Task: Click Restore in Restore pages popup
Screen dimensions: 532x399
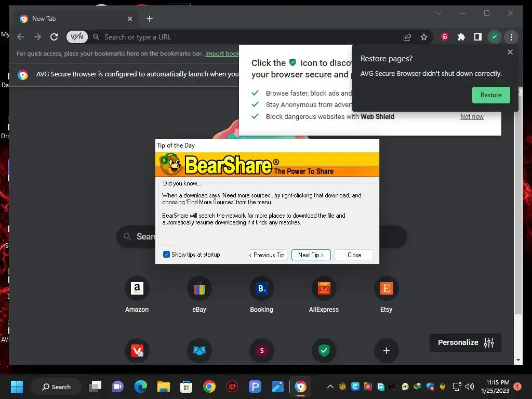Action: (491, 95)
